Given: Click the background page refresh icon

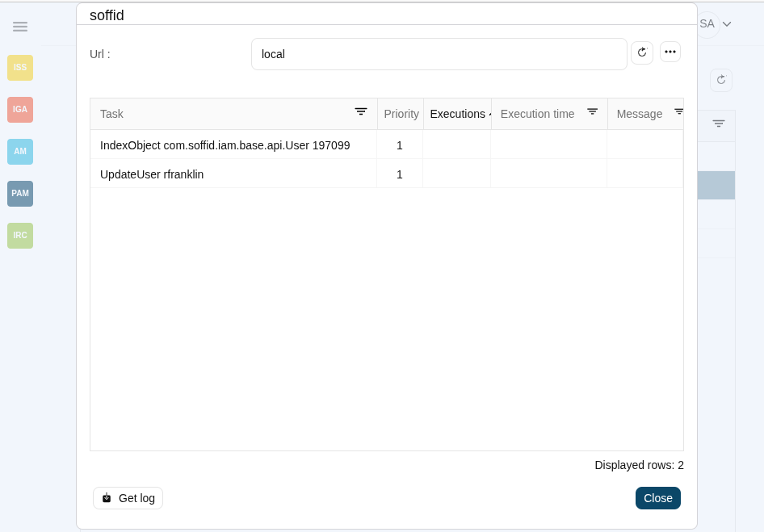Looking at the screenshot, I should (721, 80).
